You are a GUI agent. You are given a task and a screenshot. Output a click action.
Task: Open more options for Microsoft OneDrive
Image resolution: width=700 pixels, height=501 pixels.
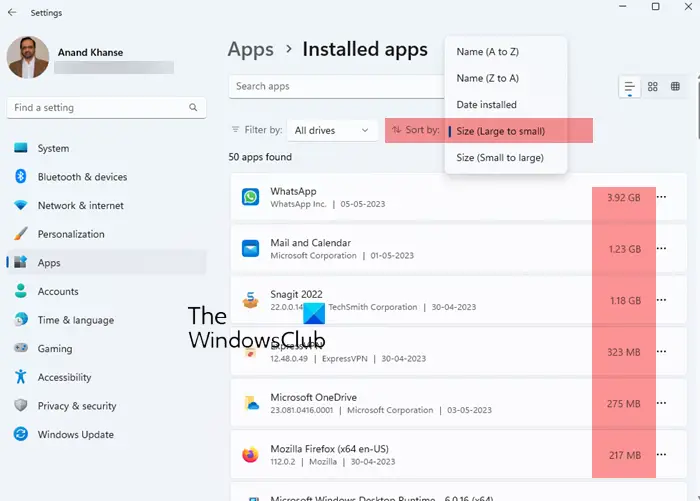click(662, 403)
